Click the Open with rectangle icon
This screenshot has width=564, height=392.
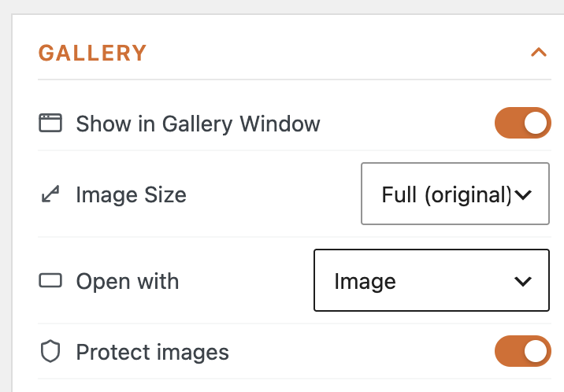[50, 280]
